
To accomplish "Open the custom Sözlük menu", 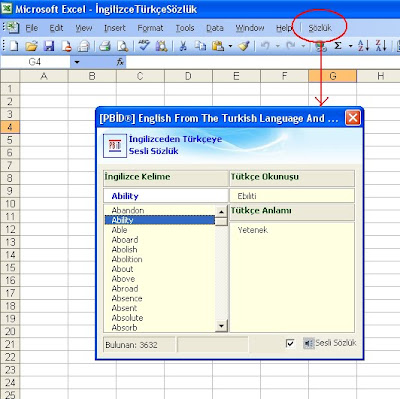I will (320, 28).
